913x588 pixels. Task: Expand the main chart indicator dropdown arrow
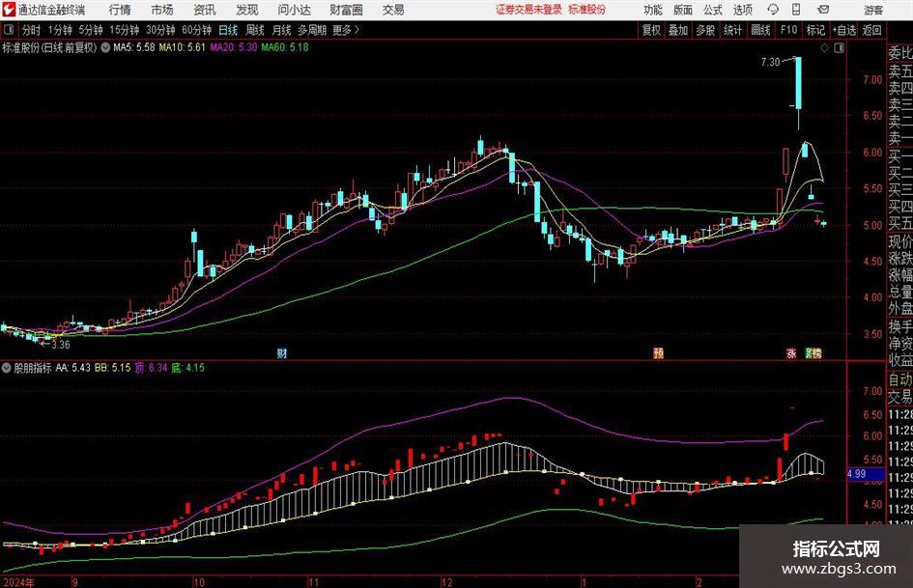pyautogui.click(x=105, y=47)
